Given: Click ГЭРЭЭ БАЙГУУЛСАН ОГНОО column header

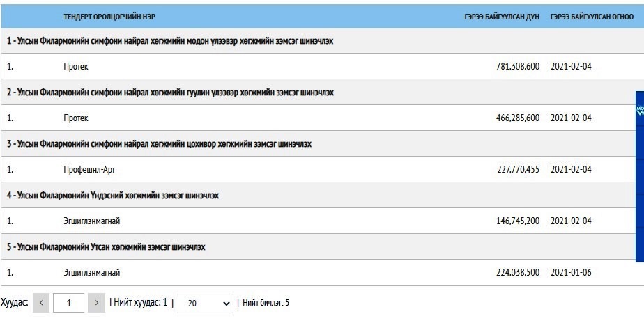Looking at the screenshot, I should pos(592,17).
